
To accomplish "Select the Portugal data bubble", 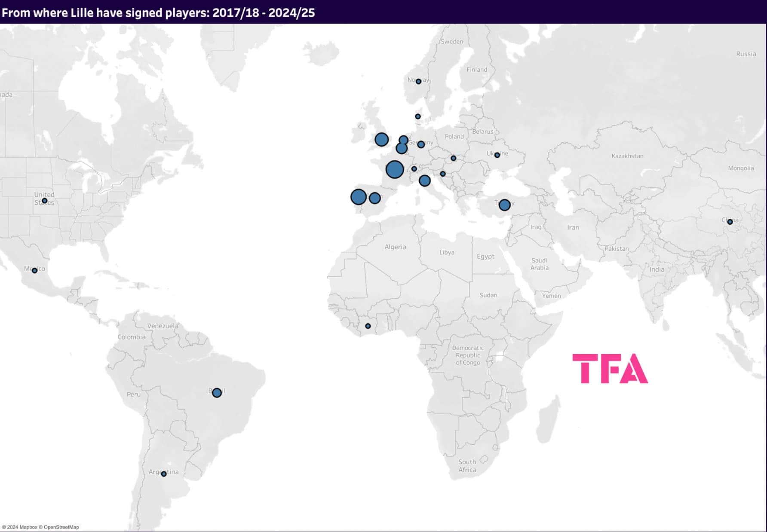I will [x=358, y=197].
